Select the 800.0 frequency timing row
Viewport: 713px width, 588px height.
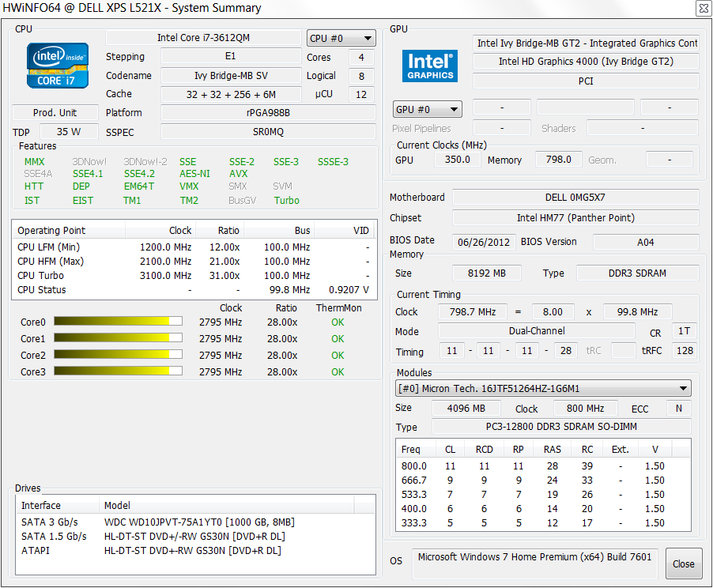[543, 466]
